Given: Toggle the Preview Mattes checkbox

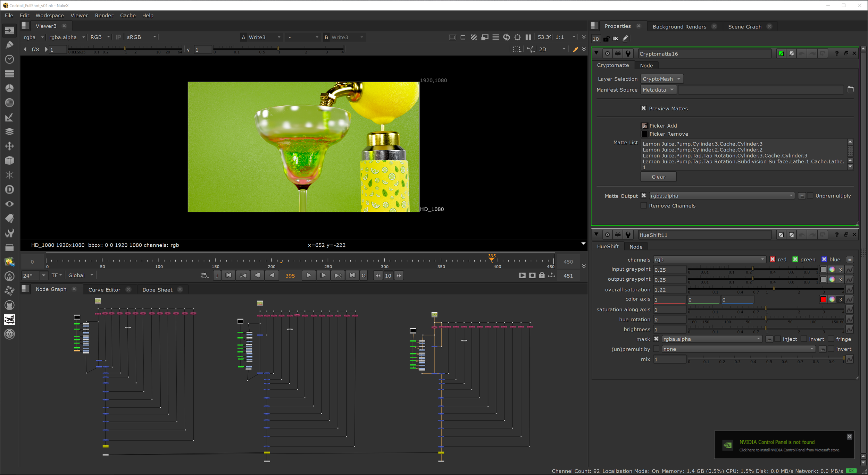Looking at the screenshot, I should (x=644, y=108).
